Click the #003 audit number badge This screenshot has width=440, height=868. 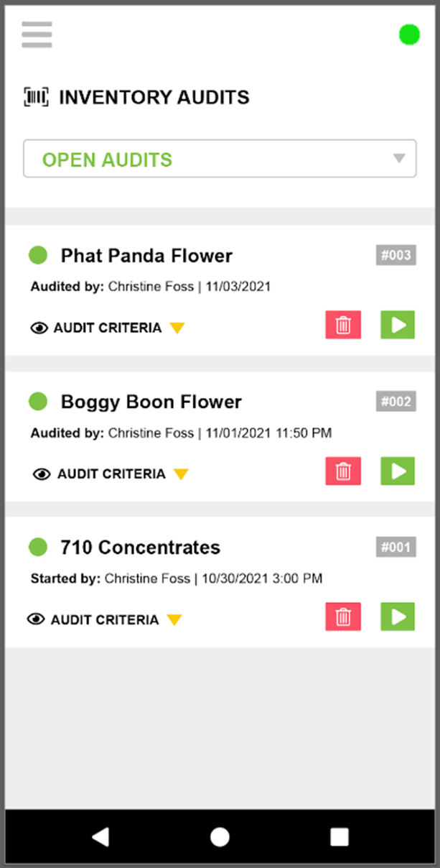coord(396,255)
